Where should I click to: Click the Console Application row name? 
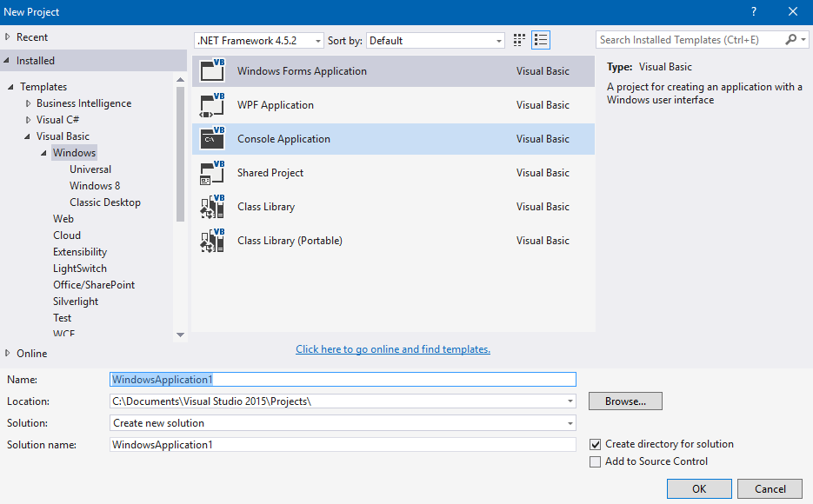click(x=283, y=139)
